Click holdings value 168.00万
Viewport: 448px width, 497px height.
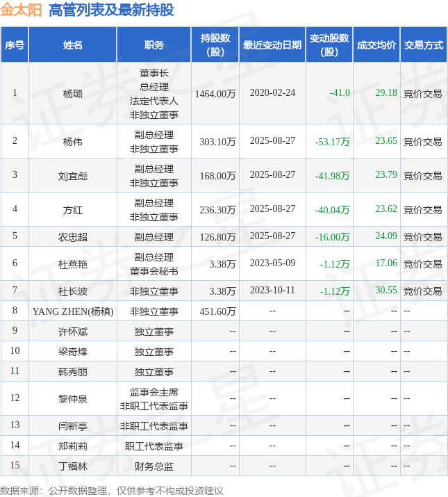click(217, 176)
